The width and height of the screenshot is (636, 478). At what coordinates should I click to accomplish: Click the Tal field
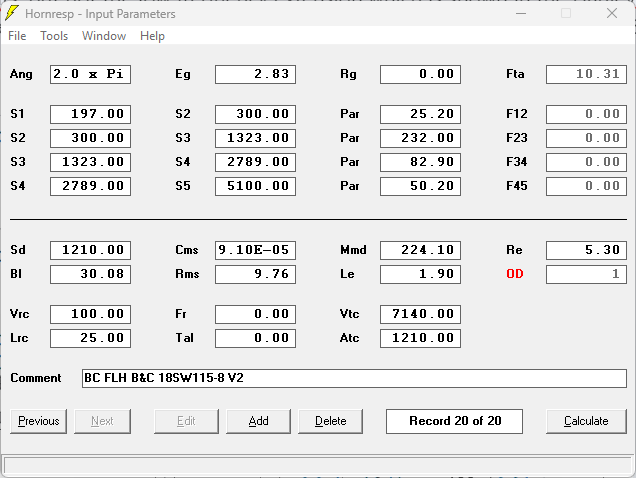[x=256, y=338]
